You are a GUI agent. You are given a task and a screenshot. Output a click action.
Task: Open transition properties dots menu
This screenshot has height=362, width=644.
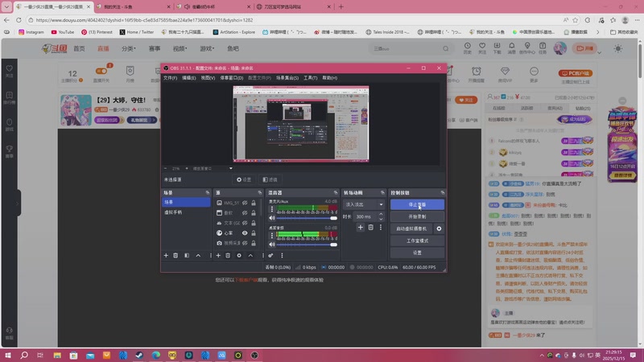tap(380, 227)
